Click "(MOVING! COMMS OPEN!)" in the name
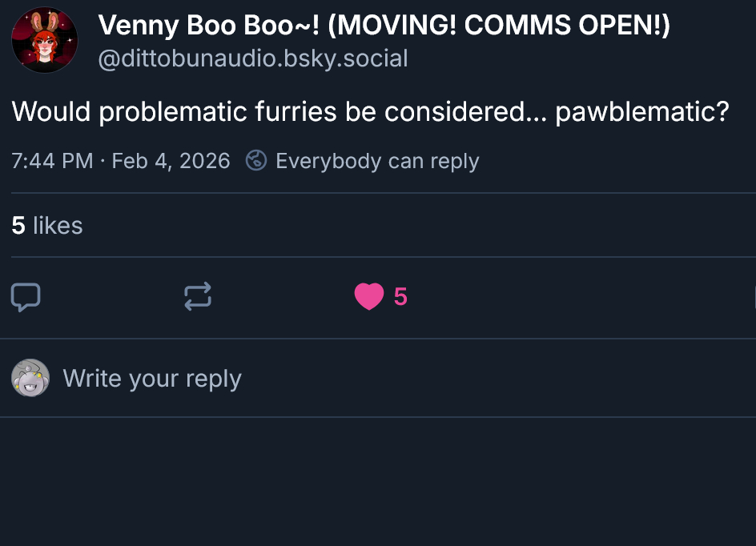Screen dimensions: 756x546 [498, 26]
